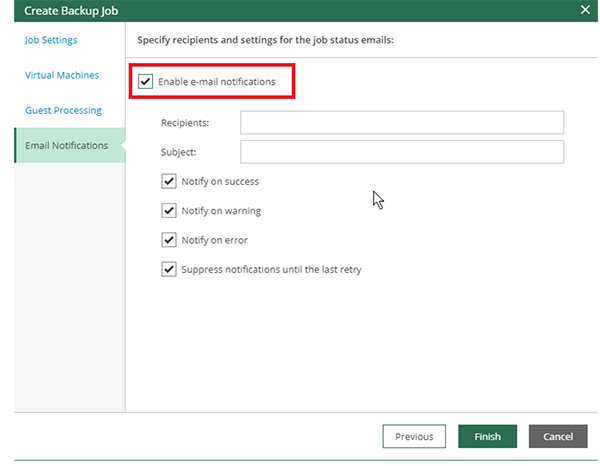The height and width of the screenshot is (466, 600).
Task: Uncheck Suppress notifications until the last retry
Action: coord(169,269)
